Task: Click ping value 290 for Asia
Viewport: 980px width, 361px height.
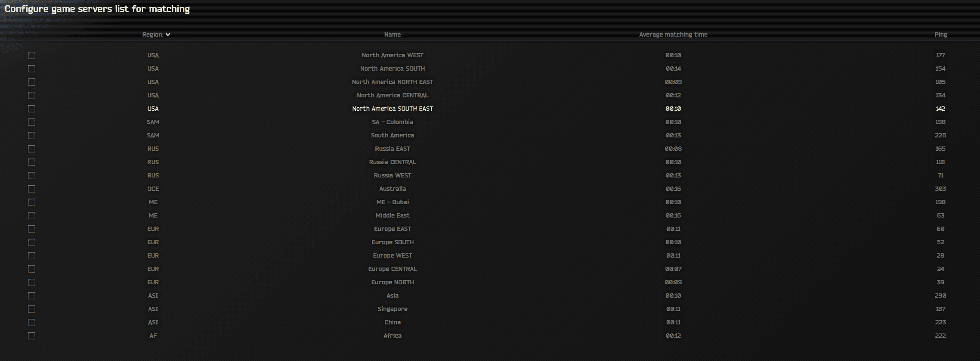Action: [940, 296]
